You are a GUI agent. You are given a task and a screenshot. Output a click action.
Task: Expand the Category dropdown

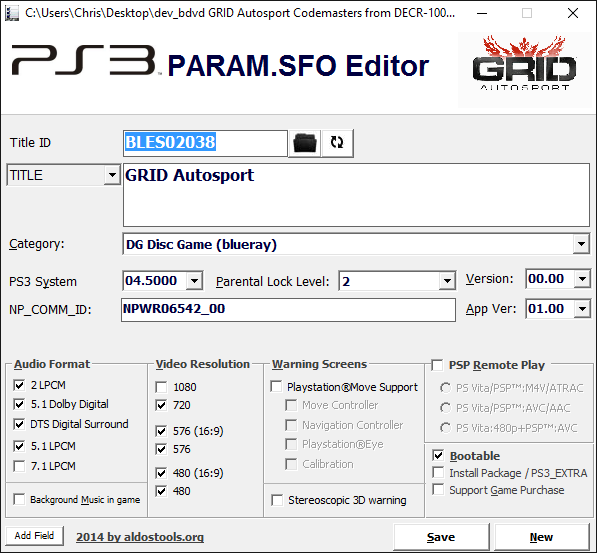pyautogui.click(x=581, y=244)
